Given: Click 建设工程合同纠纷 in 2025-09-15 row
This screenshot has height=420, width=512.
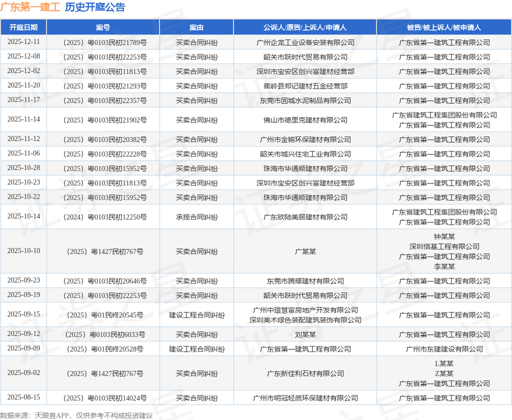Looking at the screenshot, I should (196, 315).
